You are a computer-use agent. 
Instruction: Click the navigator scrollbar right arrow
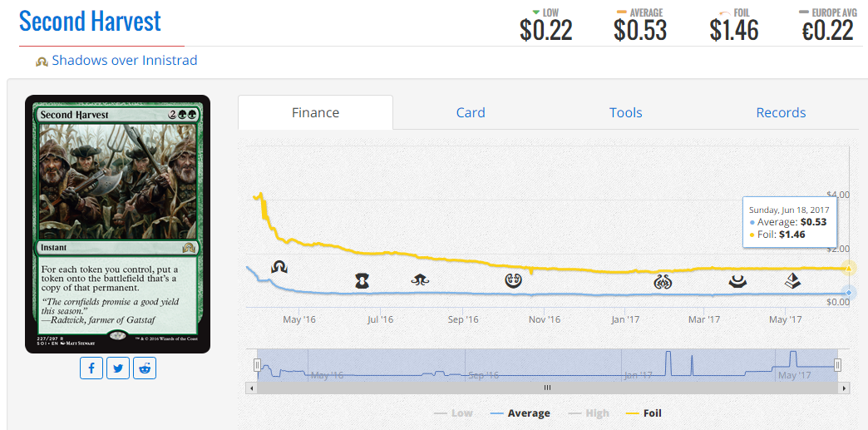(846, 388)
